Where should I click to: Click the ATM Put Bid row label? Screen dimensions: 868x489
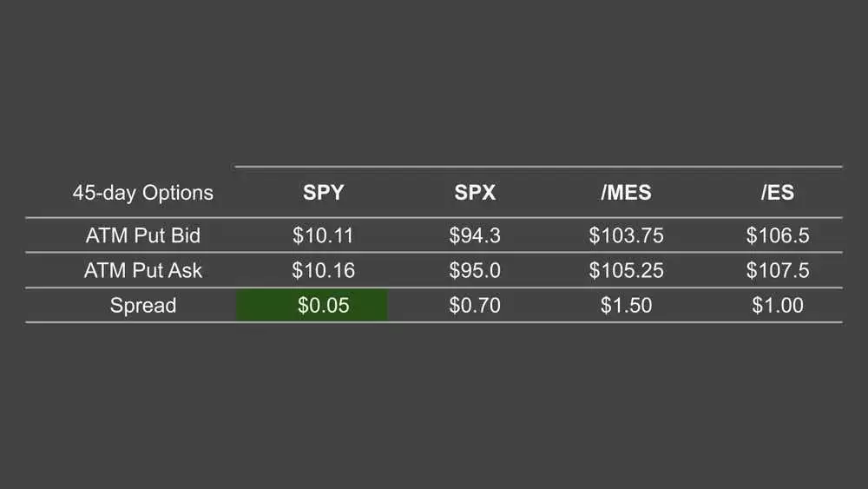point(142,235)
